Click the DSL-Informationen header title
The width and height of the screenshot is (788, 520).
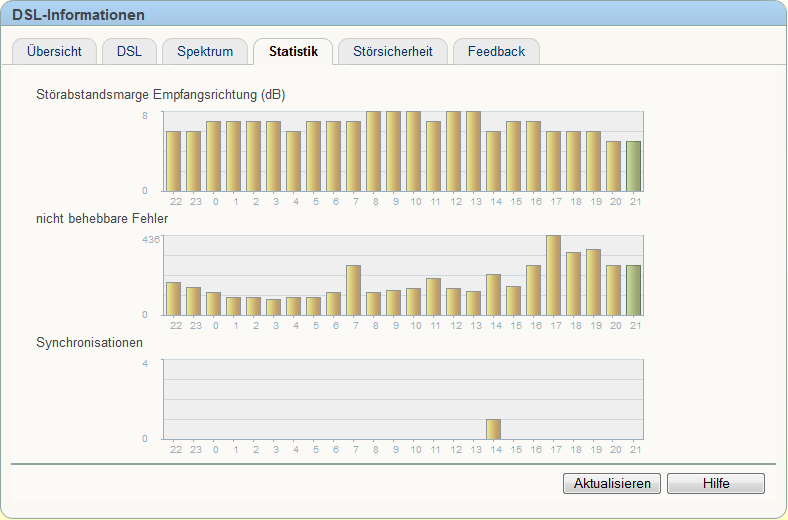tap(78, 15)
